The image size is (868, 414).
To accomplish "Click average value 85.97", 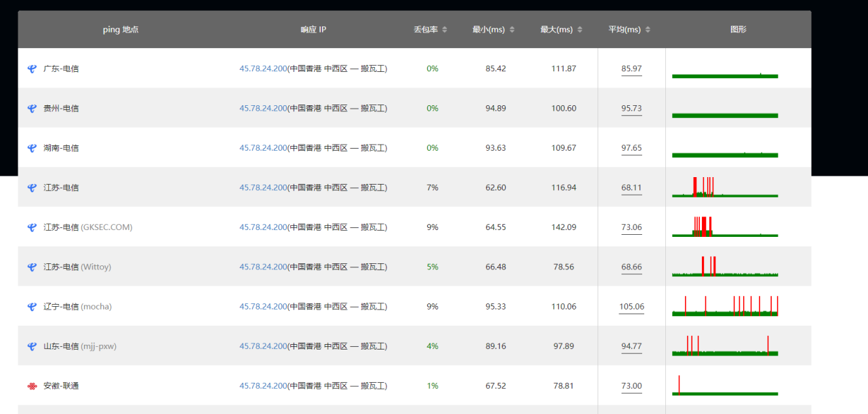I will pyautogui.click(x=631, y=69).
